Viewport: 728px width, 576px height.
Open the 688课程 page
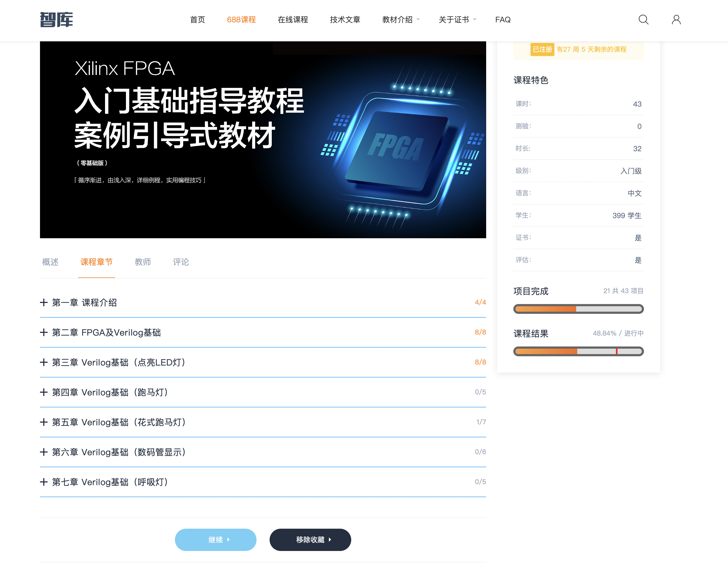tap(241, 20)
